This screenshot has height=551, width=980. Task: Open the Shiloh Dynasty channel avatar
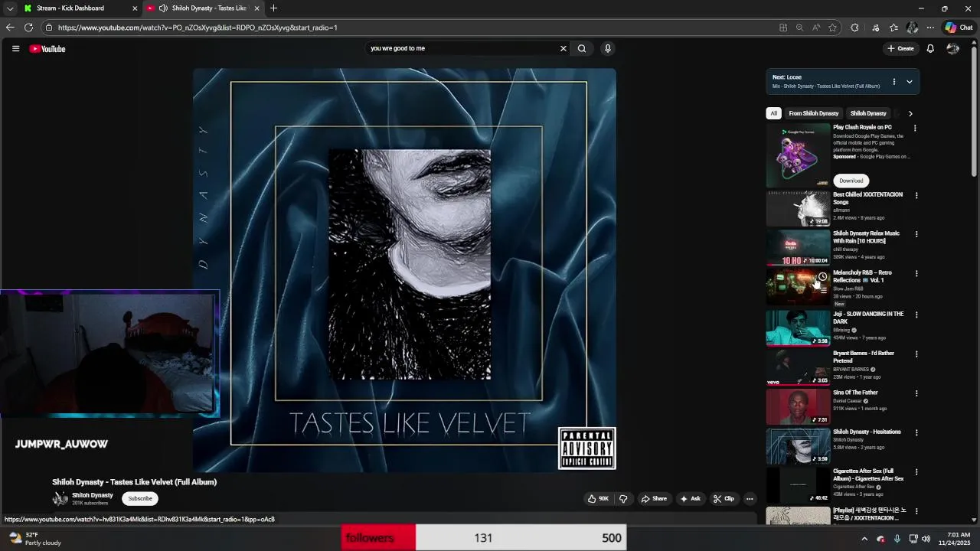pos(60,499)
